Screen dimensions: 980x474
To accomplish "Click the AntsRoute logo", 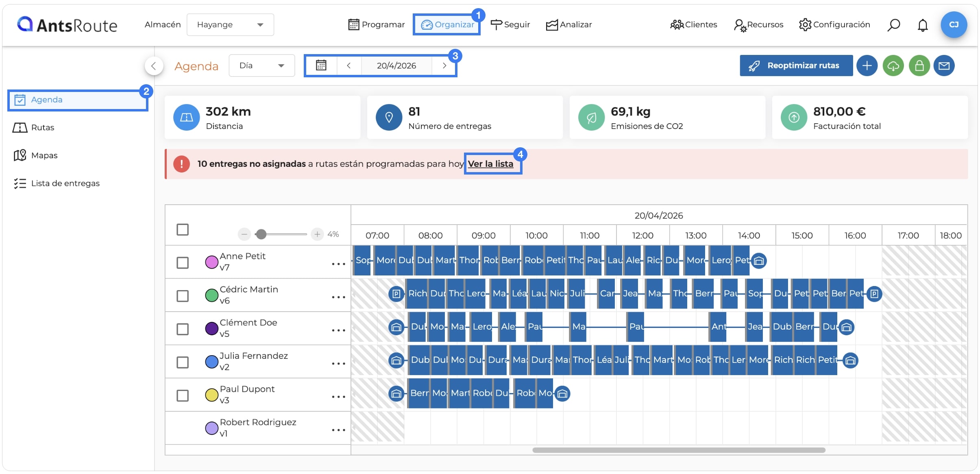I will (67, 25).
